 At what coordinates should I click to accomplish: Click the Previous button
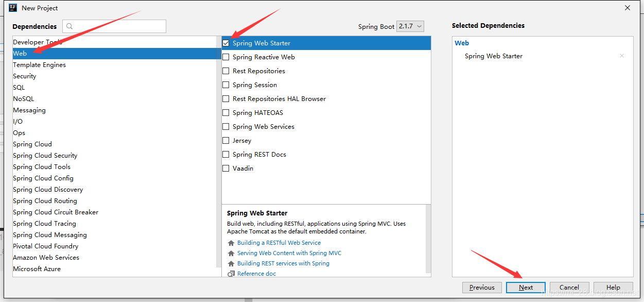pyautogui.click(x=482, y=288)
